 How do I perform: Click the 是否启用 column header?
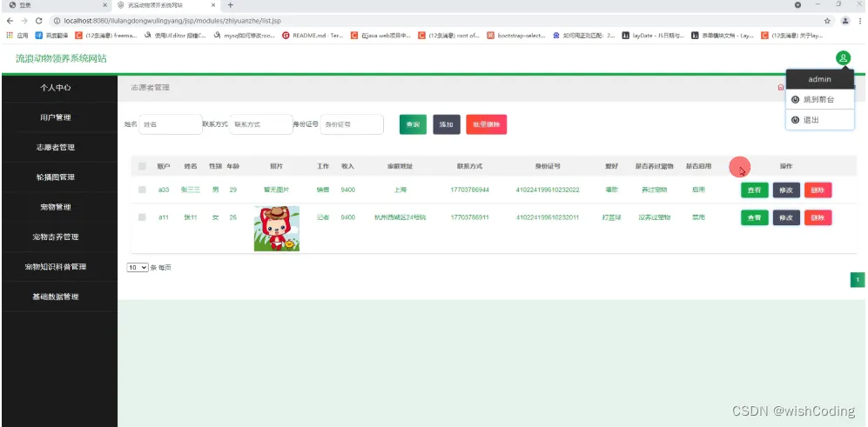(x=698, y=166)
